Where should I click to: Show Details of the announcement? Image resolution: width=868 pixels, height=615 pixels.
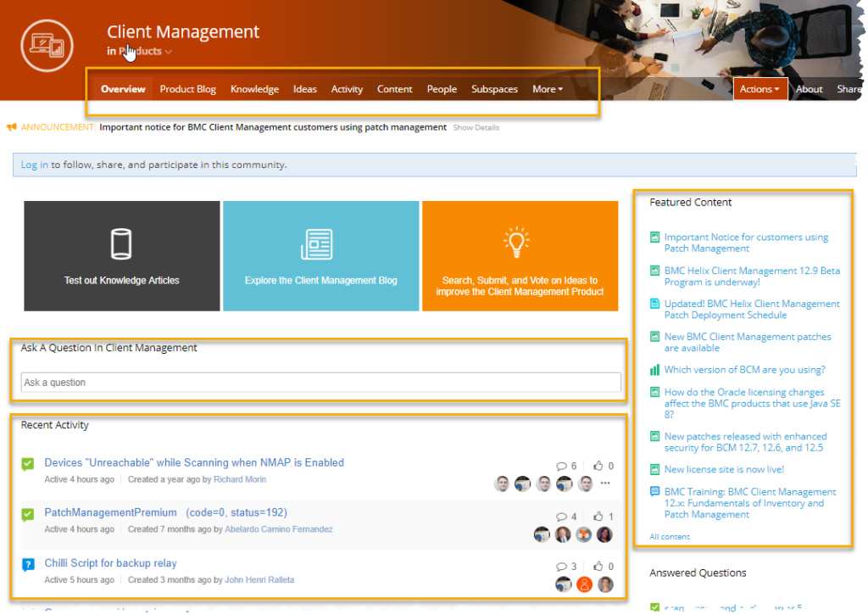(476, 128)
